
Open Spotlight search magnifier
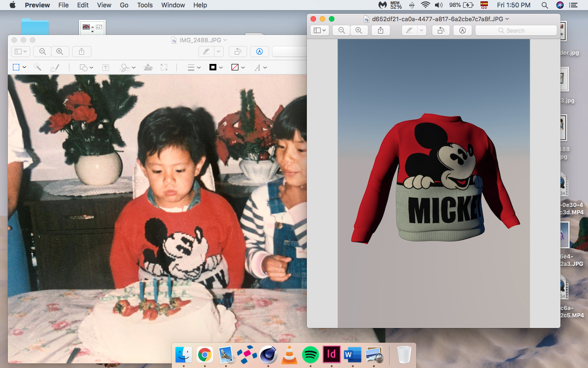[x=545, y=5]
